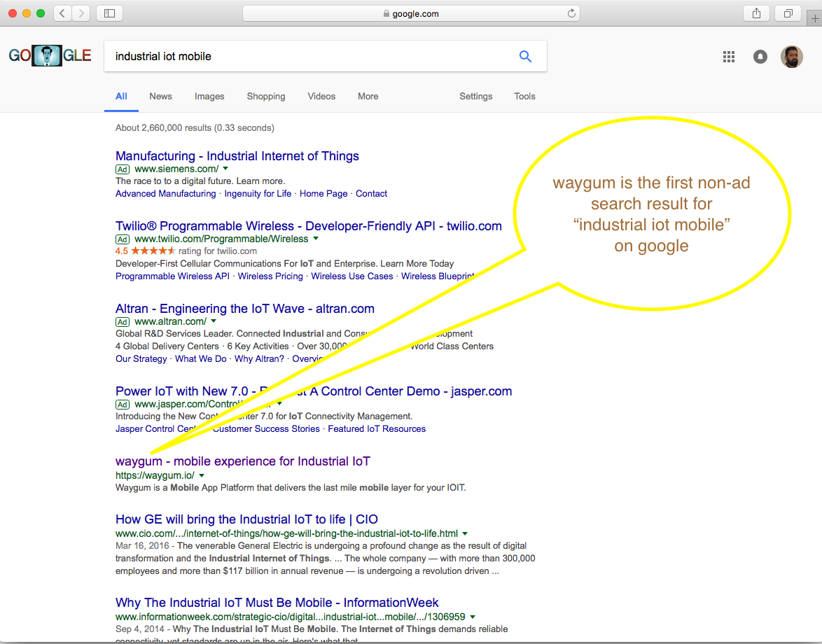Open Manufacturing - Industrial Internet of Things ad
The width and height of the screenshot is (822, 644).
tap(237, 156)
